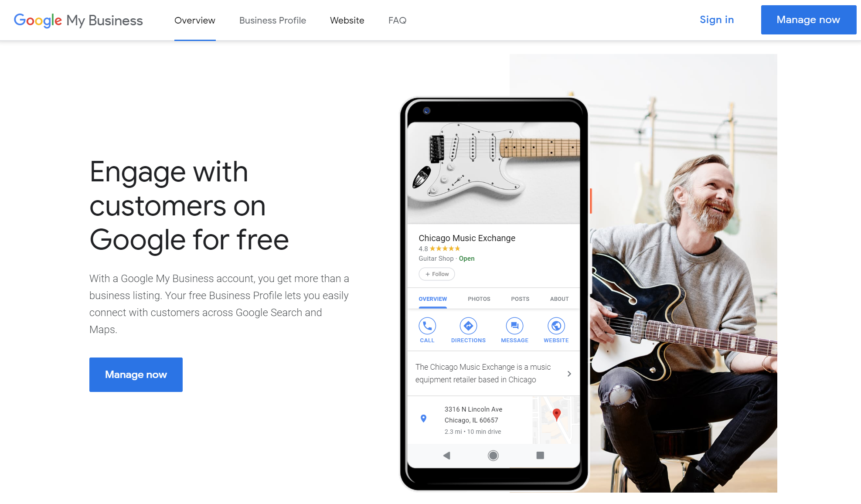Image resolution: width=861 pixels, height=504 pixels.
Task: Click the Sign in link
Action: pyautogui.click(x=717, y=20)
